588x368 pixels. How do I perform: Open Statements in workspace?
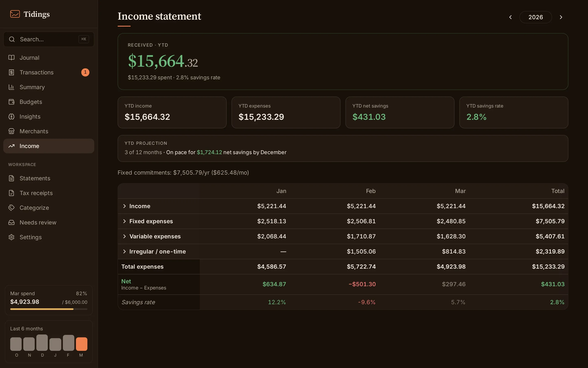49,178
